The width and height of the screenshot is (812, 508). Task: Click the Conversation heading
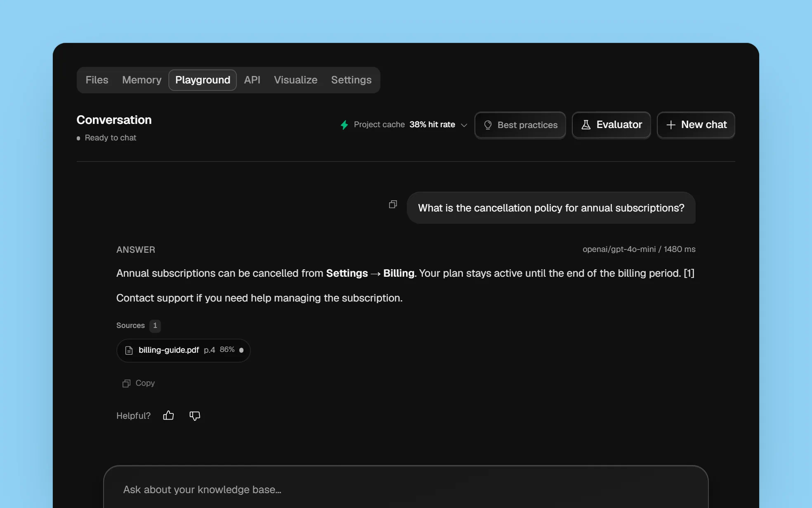[114, 120]
